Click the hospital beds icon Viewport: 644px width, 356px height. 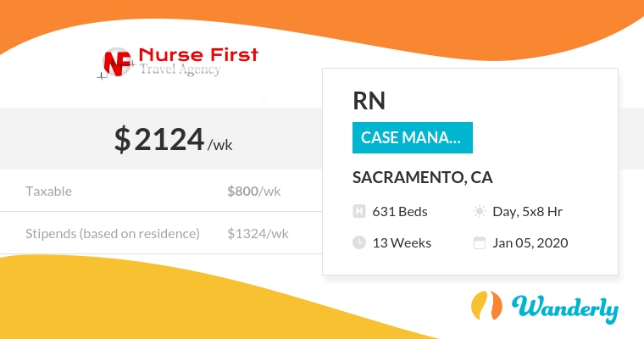[x=358, y=211]
